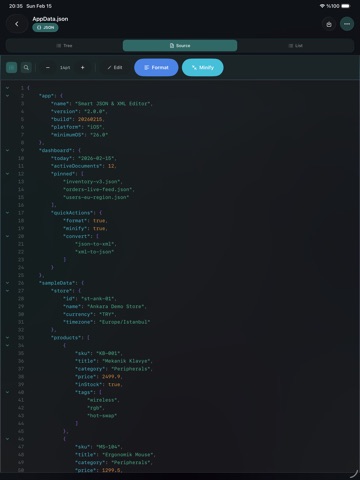Click "inventory-v3.json" in pinned list

coord(93,182)
